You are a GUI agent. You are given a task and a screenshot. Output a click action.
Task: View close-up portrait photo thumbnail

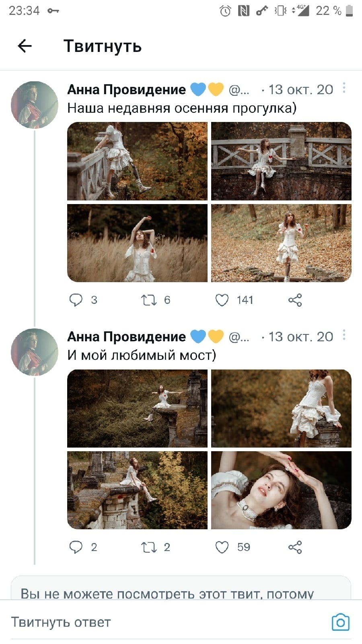point(281,490)
